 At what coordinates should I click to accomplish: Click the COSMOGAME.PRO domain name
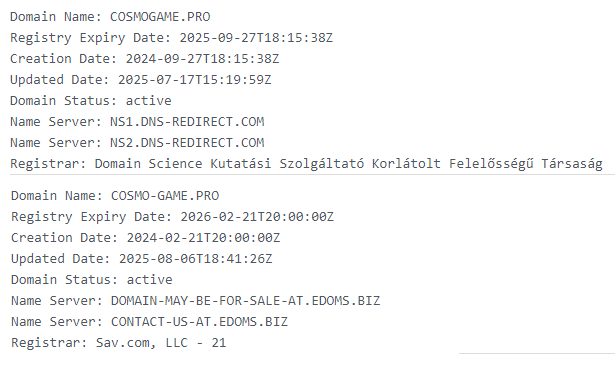pos(160,17)
